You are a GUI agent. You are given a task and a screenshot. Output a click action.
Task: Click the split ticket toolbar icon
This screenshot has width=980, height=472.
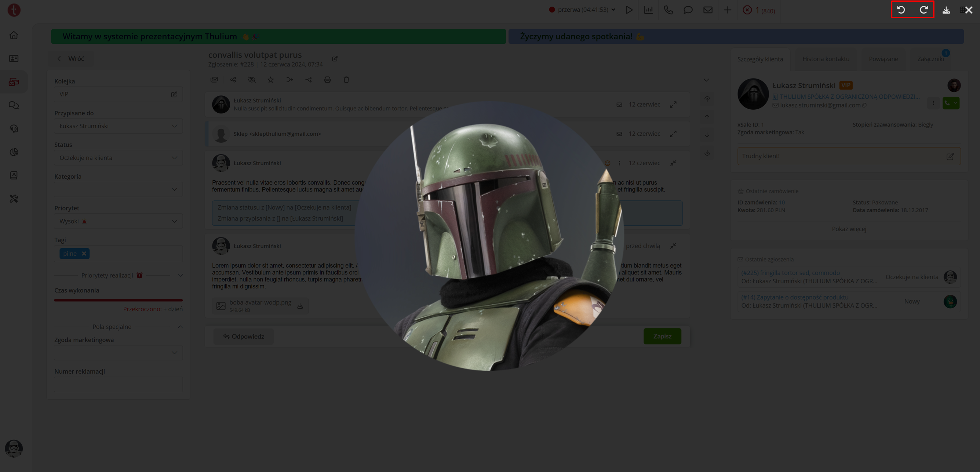click(x=309, y=80)
